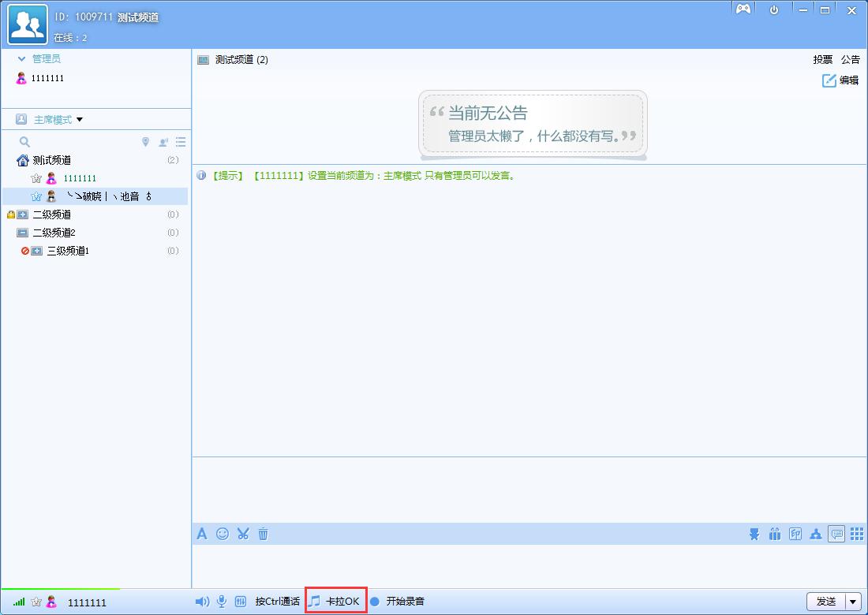Click the signal strength bars icon
Image resolution: width=868 pixels, height=615 pixels.
pyautogui.click(x=19, y=601)
